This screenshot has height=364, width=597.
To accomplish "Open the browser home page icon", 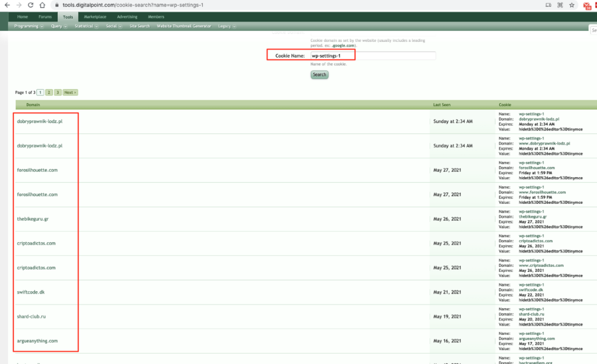I will (42, 5).
